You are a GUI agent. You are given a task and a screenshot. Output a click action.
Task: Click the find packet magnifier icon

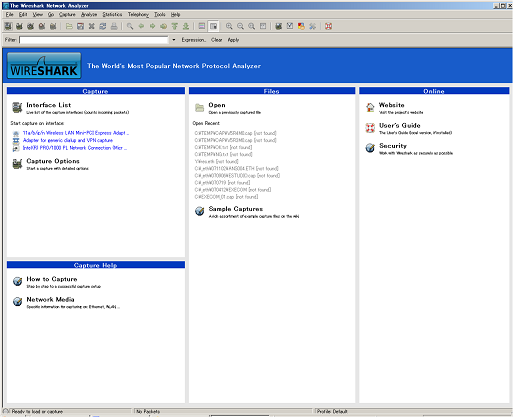pyautogui.click(x=130, y=26)
